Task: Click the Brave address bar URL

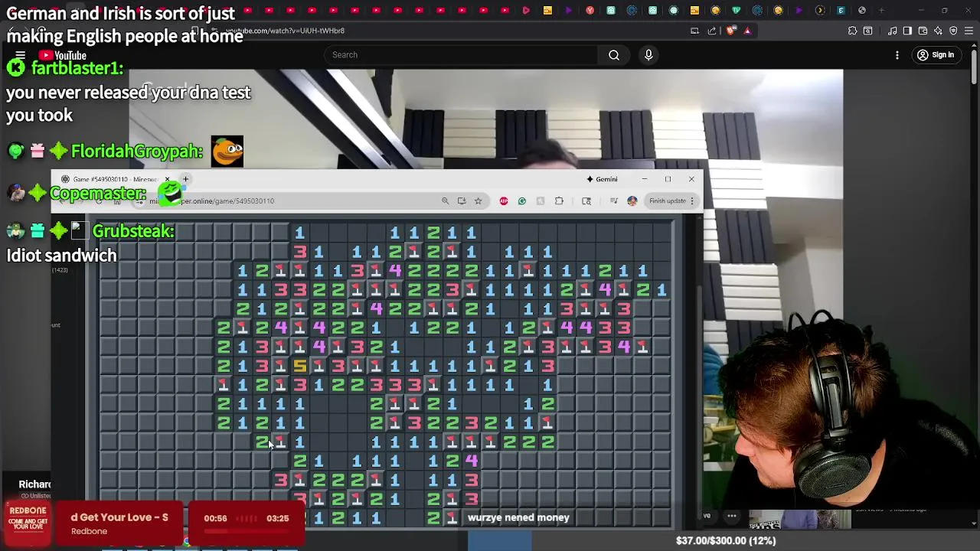Action: coord(285,31)
